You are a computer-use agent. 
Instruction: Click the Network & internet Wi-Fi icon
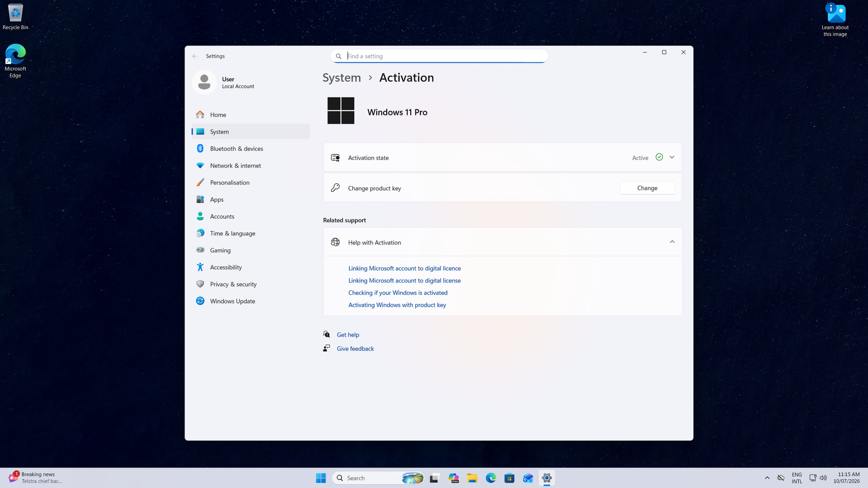tap(200, 165)
